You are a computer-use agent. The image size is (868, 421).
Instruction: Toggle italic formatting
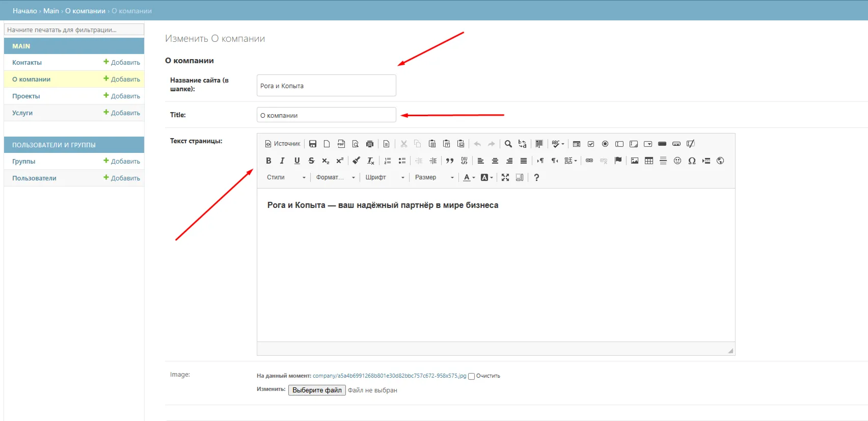[283, 161]
